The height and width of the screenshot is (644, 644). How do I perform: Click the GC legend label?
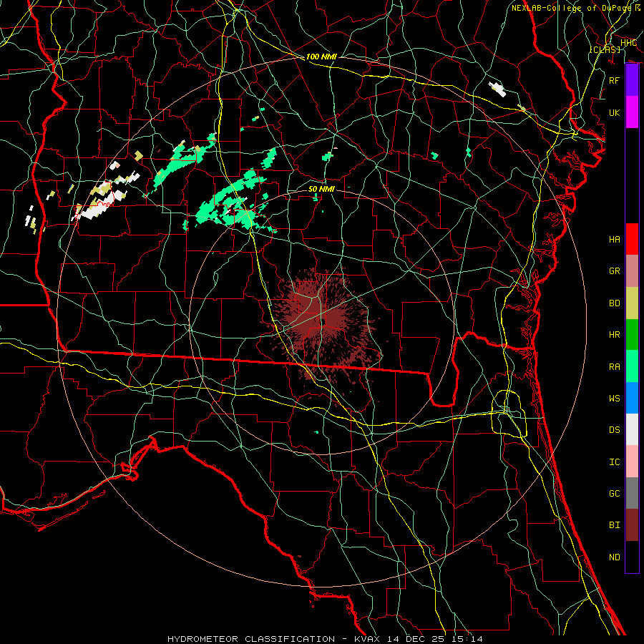pyautogui.click(x=615, y=493)
